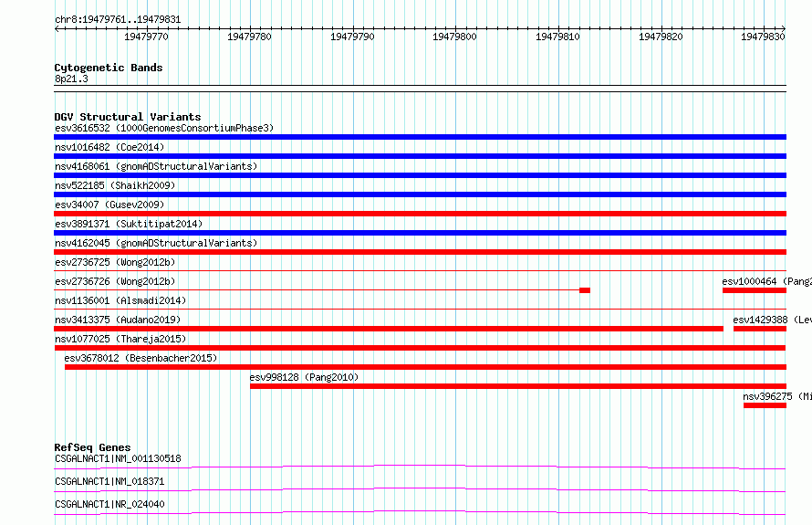
Task: Click red bar for esv3678012 Besenbacher2015
Action: pyautogui.click(x=426, y=367)
